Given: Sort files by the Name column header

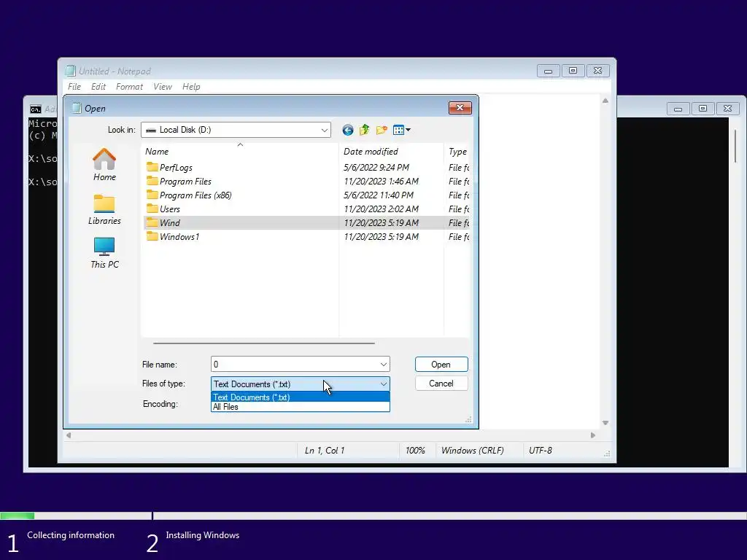Looking at the screenshot, I should pos(240,152).
